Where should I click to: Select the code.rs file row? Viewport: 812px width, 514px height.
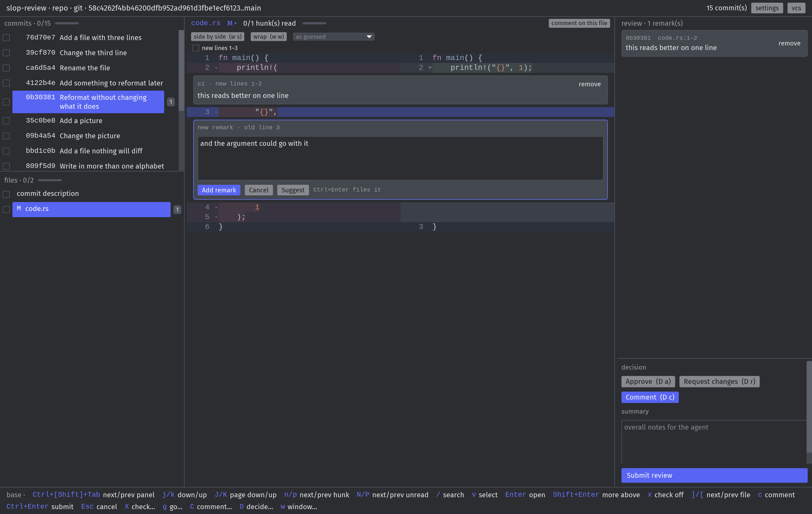coord(91,210)
